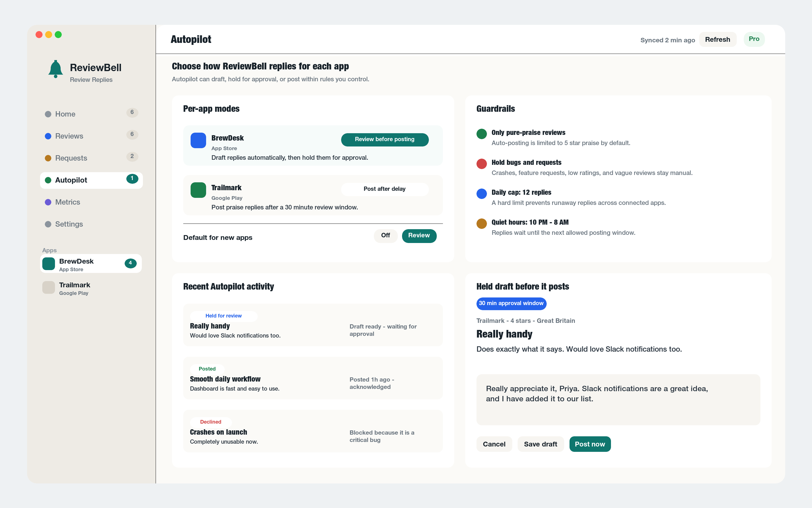Change BrewDesk mode Review before posting
Image resolution: width=812 pixels, height=508 pixels.
click(x=385, y=139)
